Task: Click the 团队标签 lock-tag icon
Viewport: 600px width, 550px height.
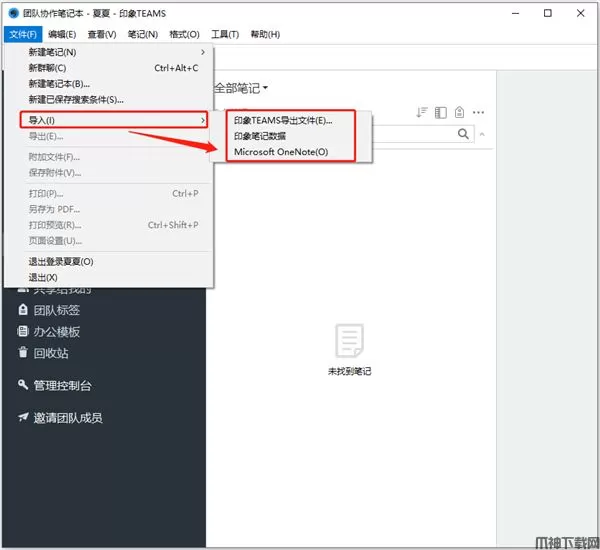Action: (23, 310)
